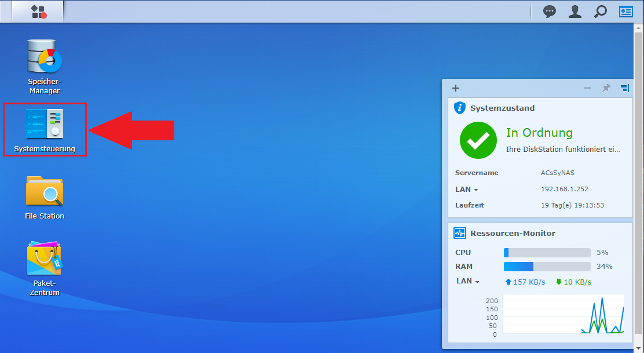Expand LAN dropdown in Systemzustand
Image resolution: width=644 pixels, height=353 pixels.
click(467, 190)
